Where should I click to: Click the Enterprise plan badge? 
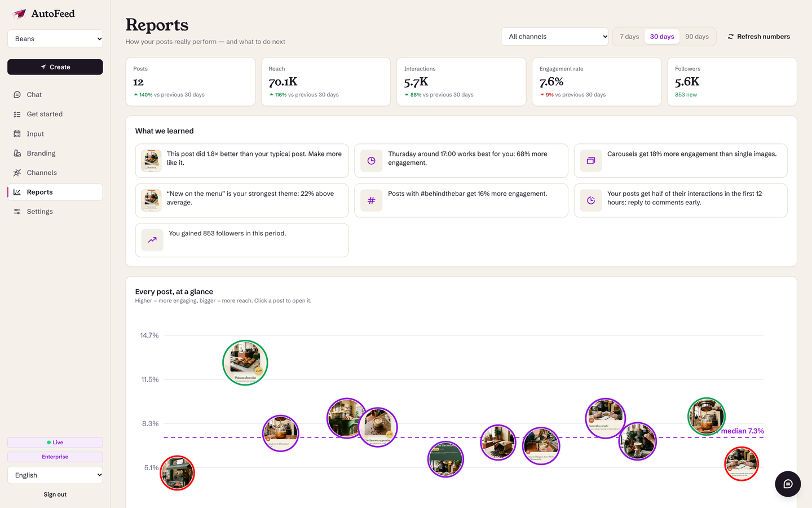point(55,457)
